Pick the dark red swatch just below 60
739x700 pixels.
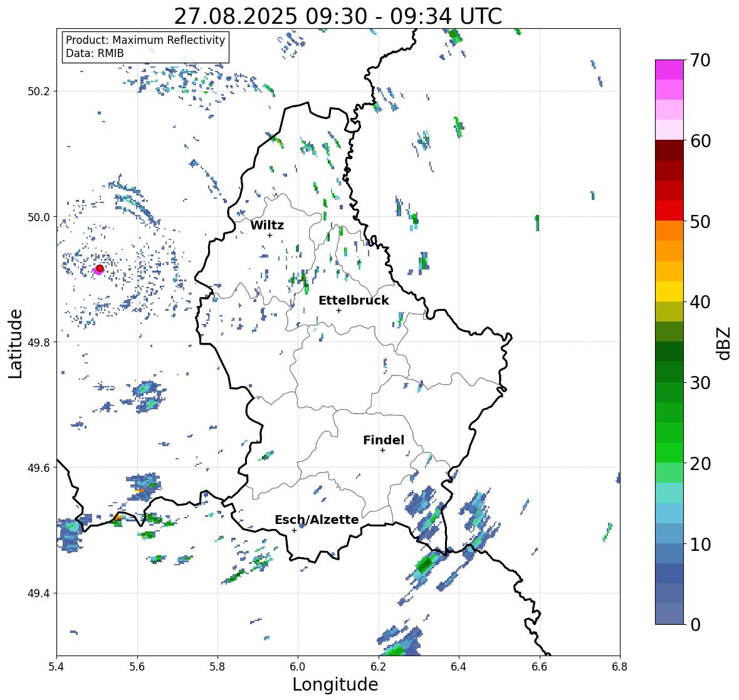[669, 150]
